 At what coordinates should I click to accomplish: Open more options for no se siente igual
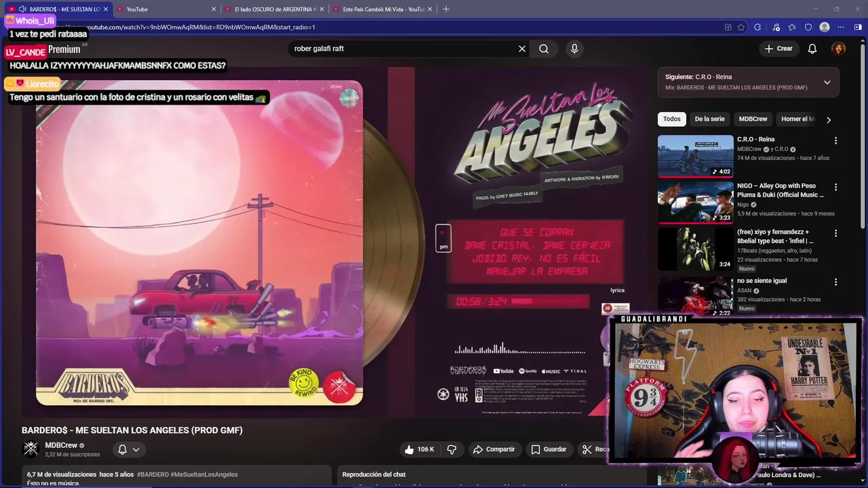tap(835, 282)
